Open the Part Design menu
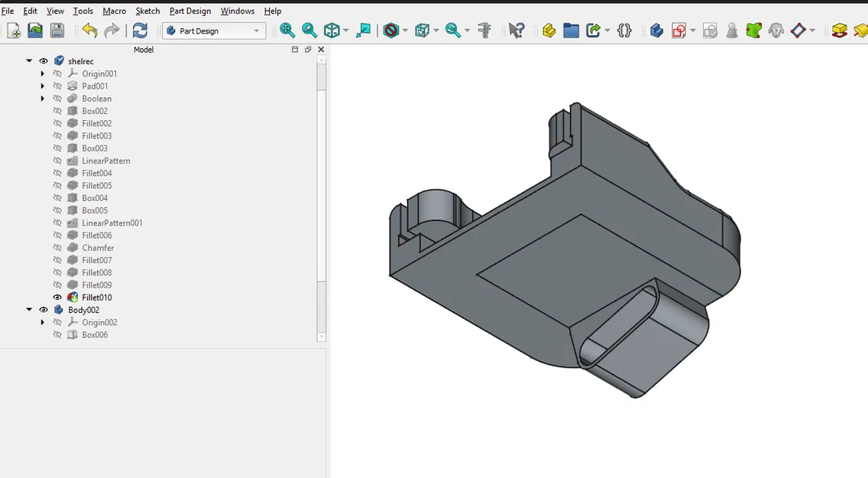The width and height of the screenshot is (868, 478). (189, 11)
